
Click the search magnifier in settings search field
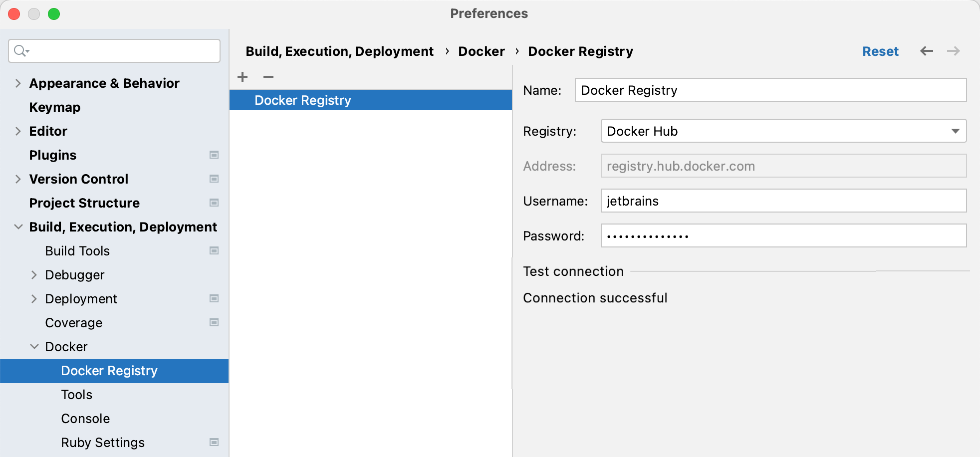tap(20, 51)
